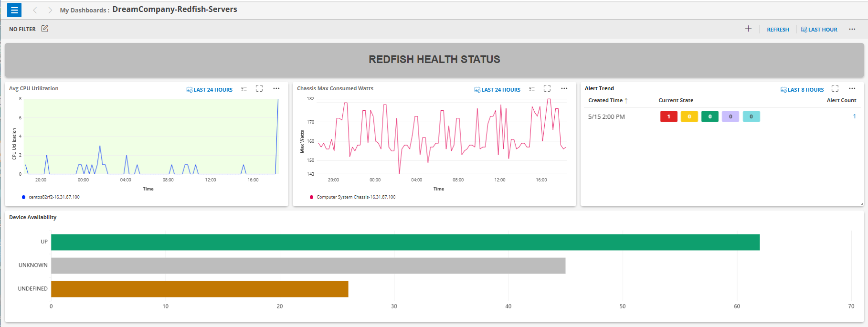The image size is (868, 327).
Task: Click the Device Availability widget title
Action: point(32,217)
